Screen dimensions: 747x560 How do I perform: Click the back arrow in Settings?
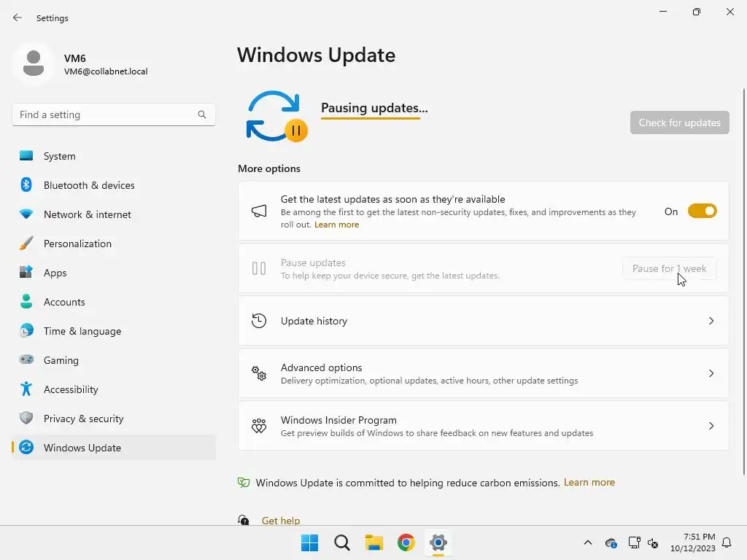(18, 17)
